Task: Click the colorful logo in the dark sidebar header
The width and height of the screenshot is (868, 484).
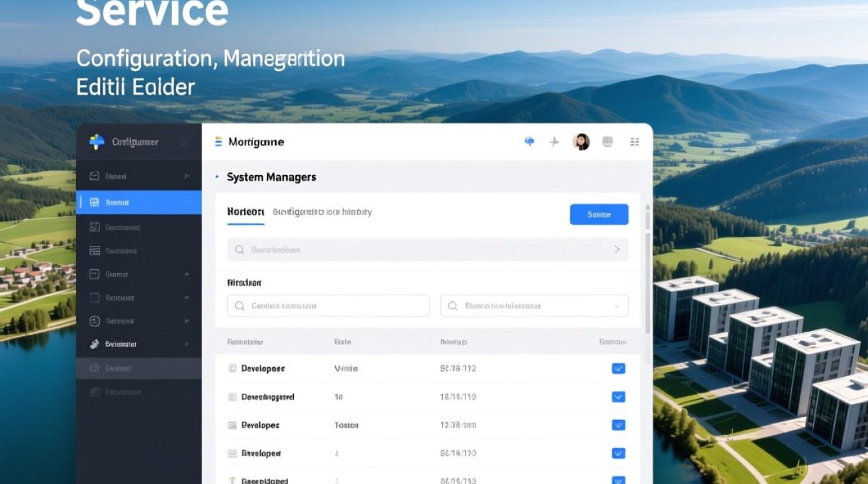Action: [x=96, y=142]
